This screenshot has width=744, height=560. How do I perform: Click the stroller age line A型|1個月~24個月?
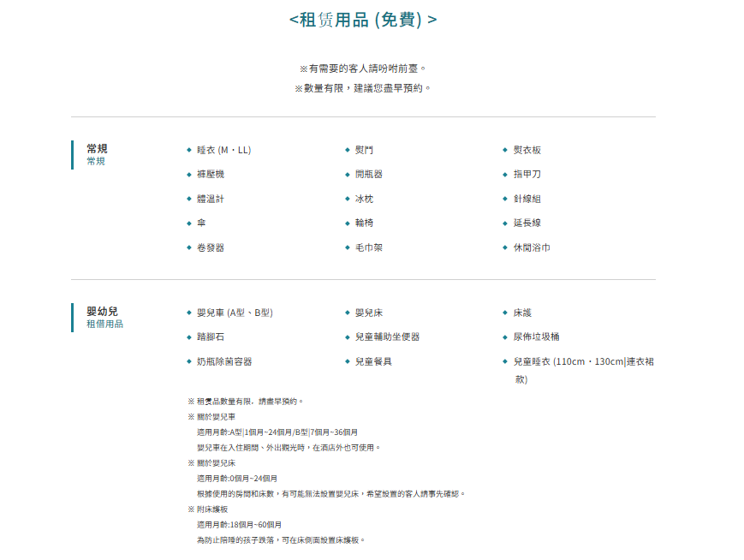277,432
